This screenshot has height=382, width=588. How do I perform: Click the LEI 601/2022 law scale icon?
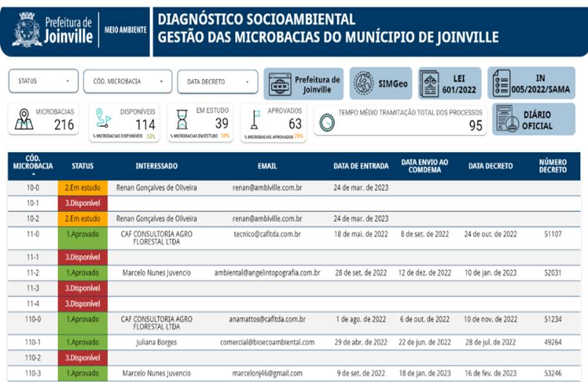coord(429,83)
